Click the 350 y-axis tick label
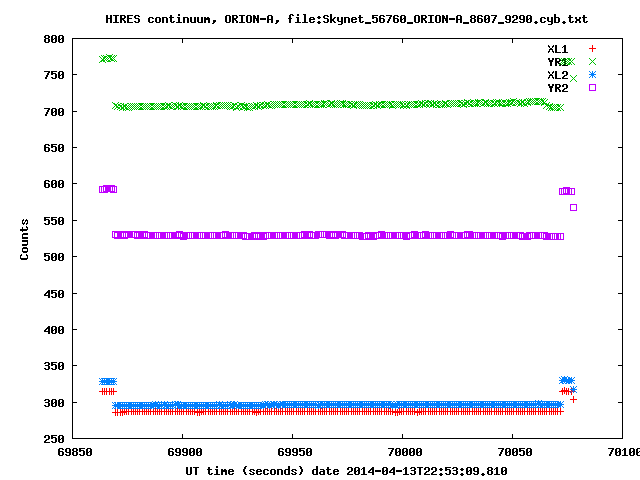Screen dimensions: 640x480 (54, 366)
